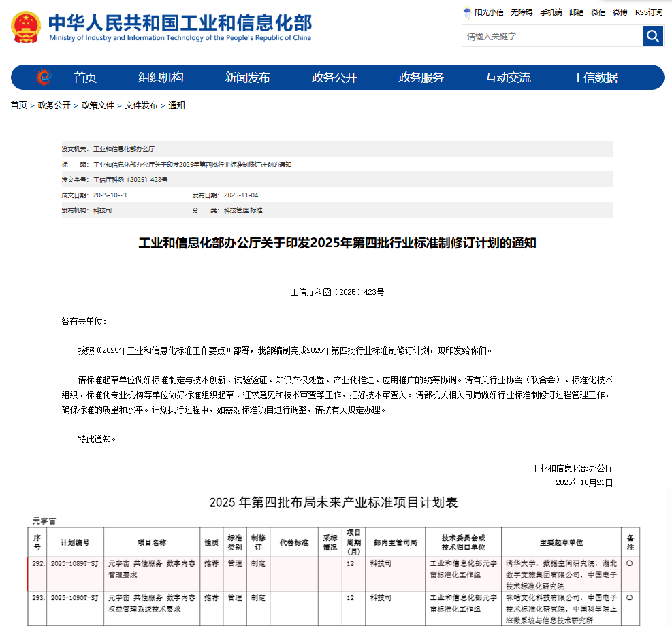The image size is (672, 626).
Task: Click drafting units cell starting 清华大学
Action: 562,574
